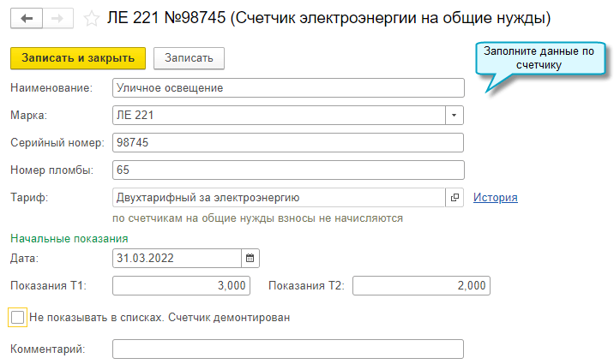Expand the Марка dropdown list
Screen dimensions: 614x364
454,115
